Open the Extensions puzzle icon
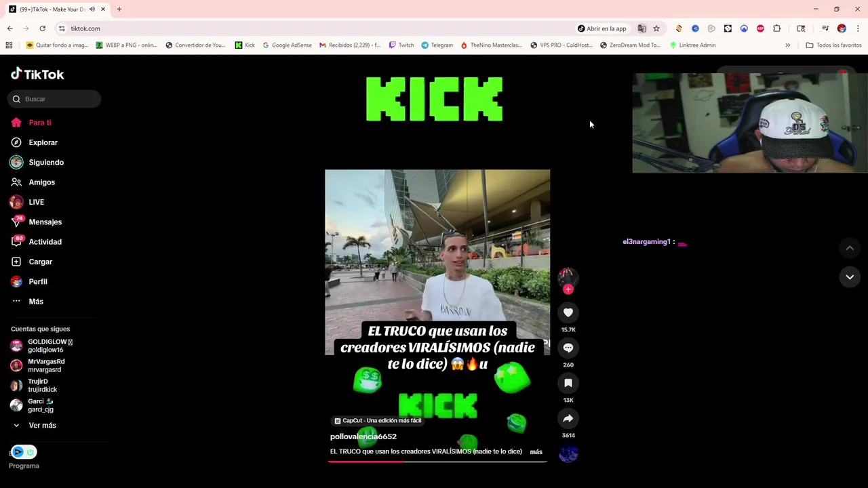Image resolution: width=868 pixels, height=488 pixels. 777,28
